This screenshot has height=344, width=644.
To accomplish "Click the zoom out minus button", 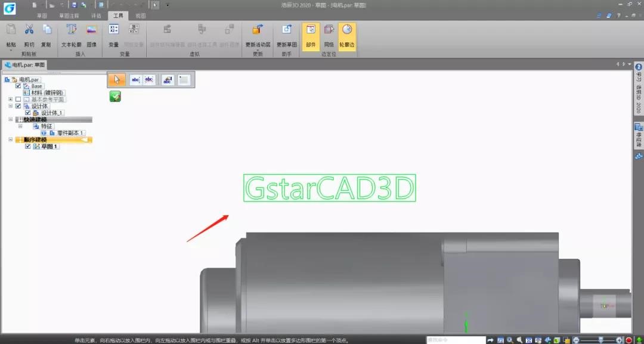I will point(576,340).
